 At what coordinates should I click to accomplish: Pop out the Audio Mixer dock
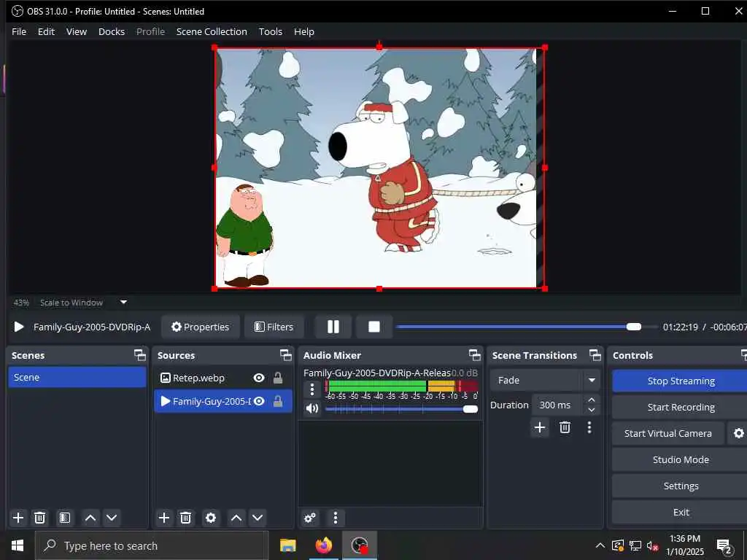pyautogui.click(x=474, y=355)
